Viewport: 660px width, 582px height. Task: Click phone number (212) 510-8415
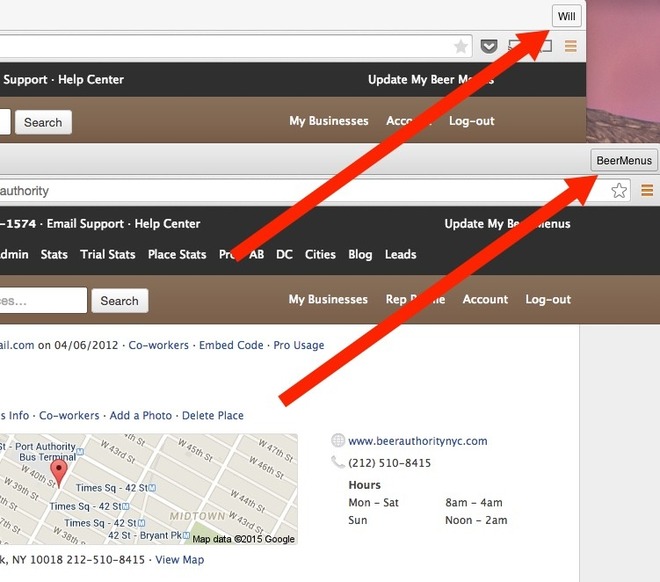point(390,463)
